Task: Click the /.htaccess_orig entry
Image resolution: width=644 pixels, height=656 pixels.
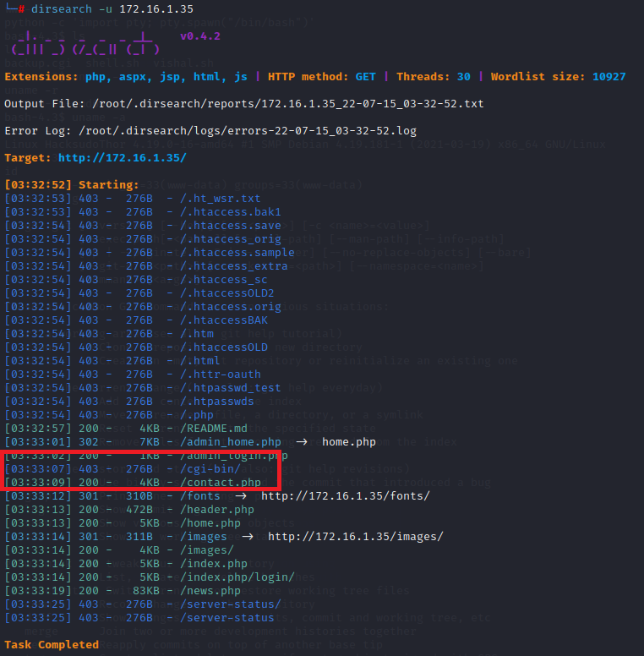Action: point(231,239)
